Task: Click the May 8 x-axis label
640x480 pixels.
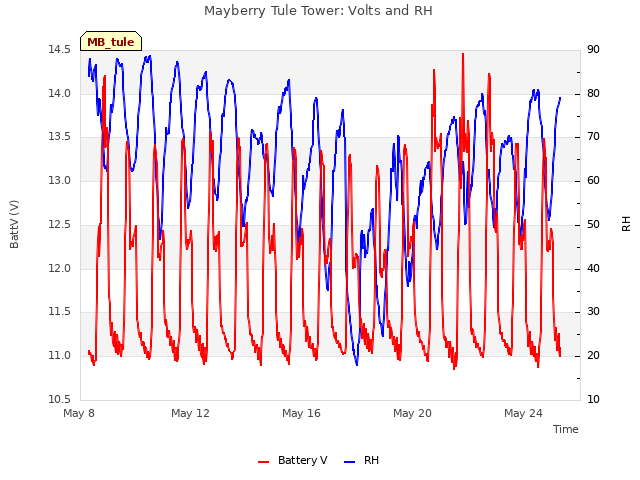Action: (79, 413)
